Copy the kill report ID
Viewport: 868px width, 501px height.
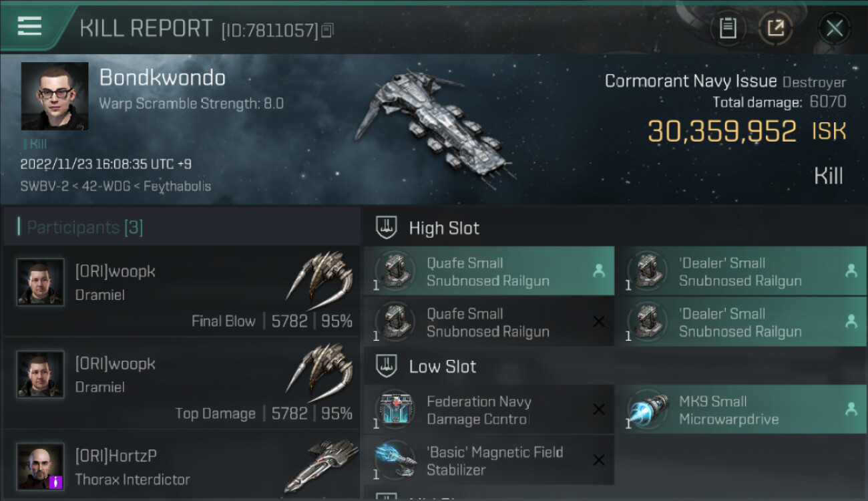point(327,30)
